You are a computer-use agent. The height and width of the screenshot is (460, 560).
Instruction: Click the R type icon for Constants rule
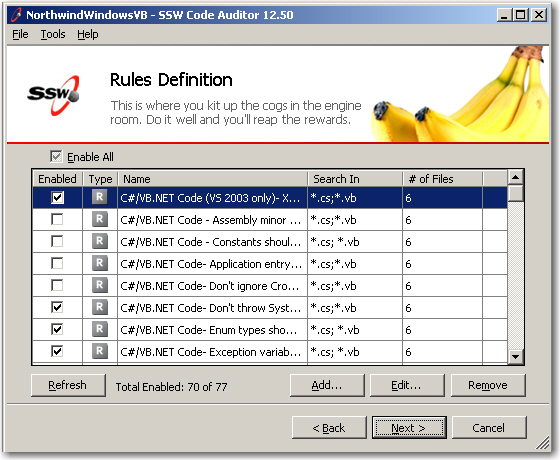[100, 241]
